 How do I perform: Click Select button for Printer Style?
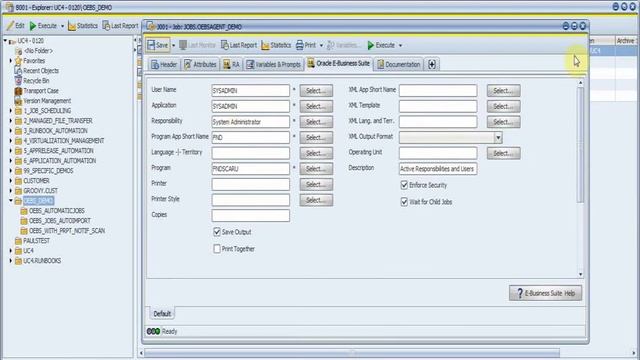coord(316,200)
